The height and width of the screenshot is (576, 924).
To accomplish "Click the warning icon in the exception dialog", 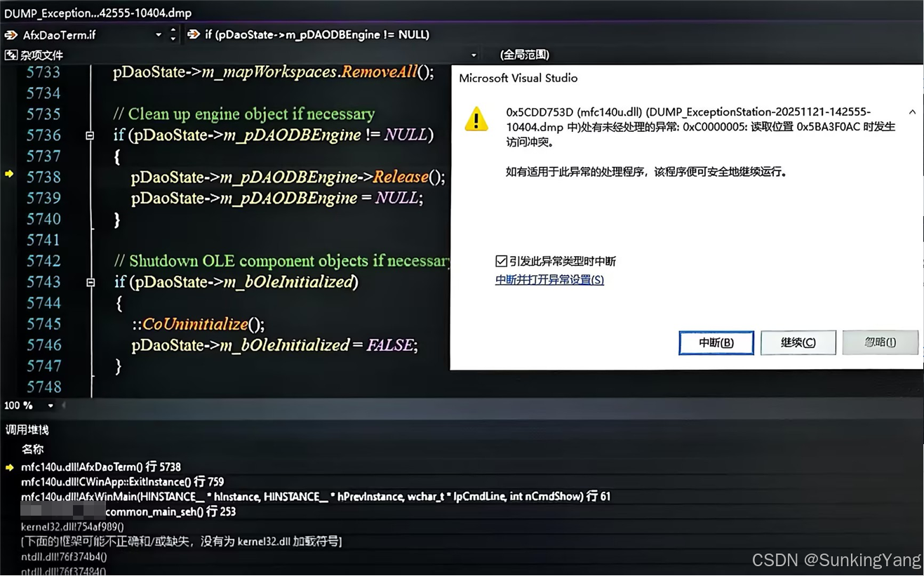I will pyautogui.click(x=476, y=119).
